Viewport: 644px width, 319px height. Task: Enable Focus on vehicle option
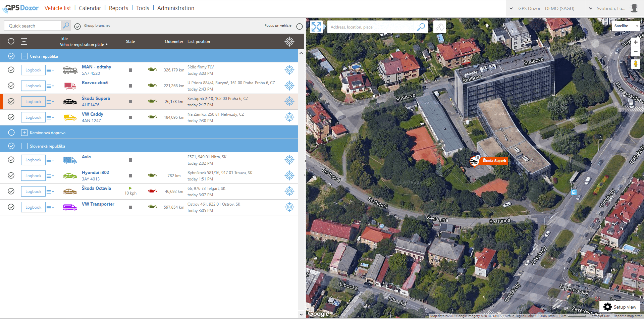click(x=300, y=26)
